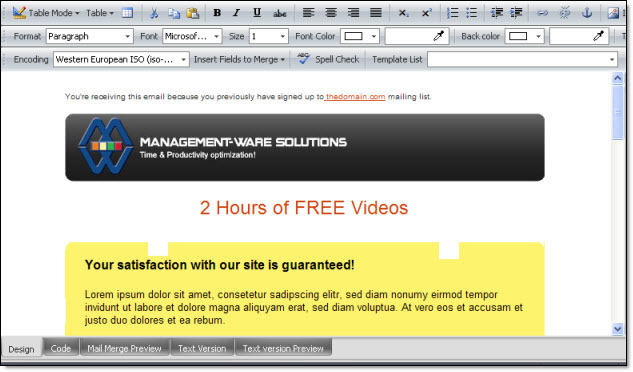
Task: Click the Font Color eyedropper icon
Action: coord(438,36)
